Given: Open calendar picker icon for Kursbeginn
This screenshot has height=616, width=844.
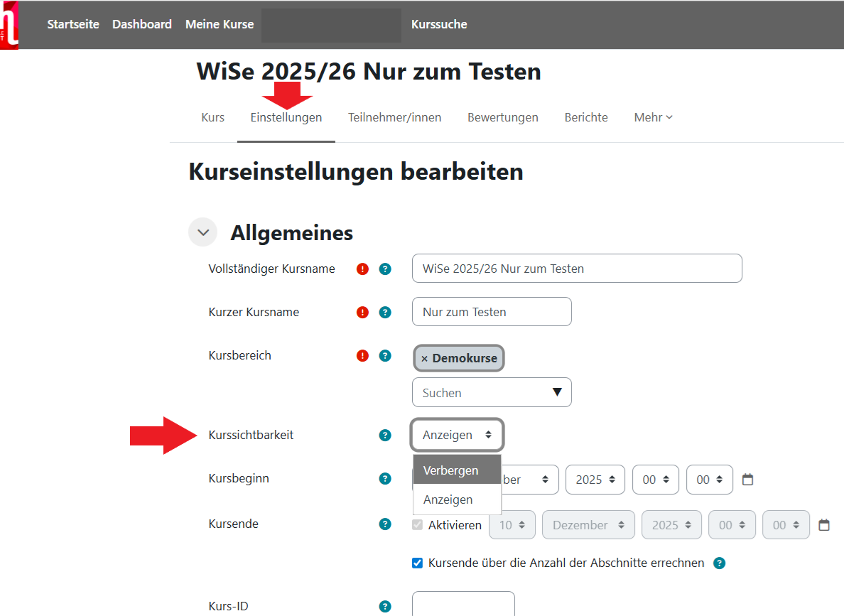Looking at the screenshot, I should point(747,480).
